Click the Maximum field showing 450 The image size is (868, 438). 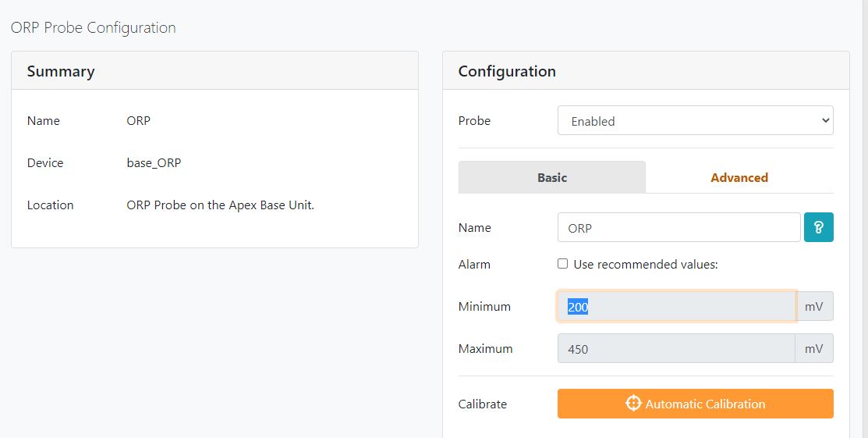[x=676, y=348]
